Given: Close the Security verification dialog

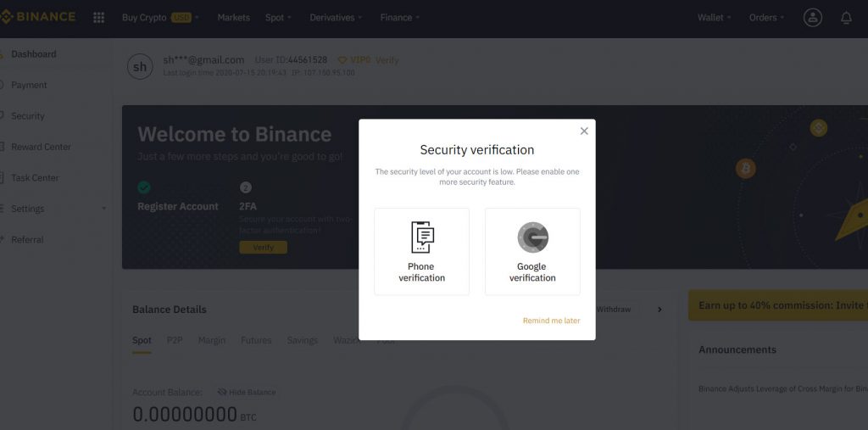Looking at the screenshot, I should coord(583,131).
